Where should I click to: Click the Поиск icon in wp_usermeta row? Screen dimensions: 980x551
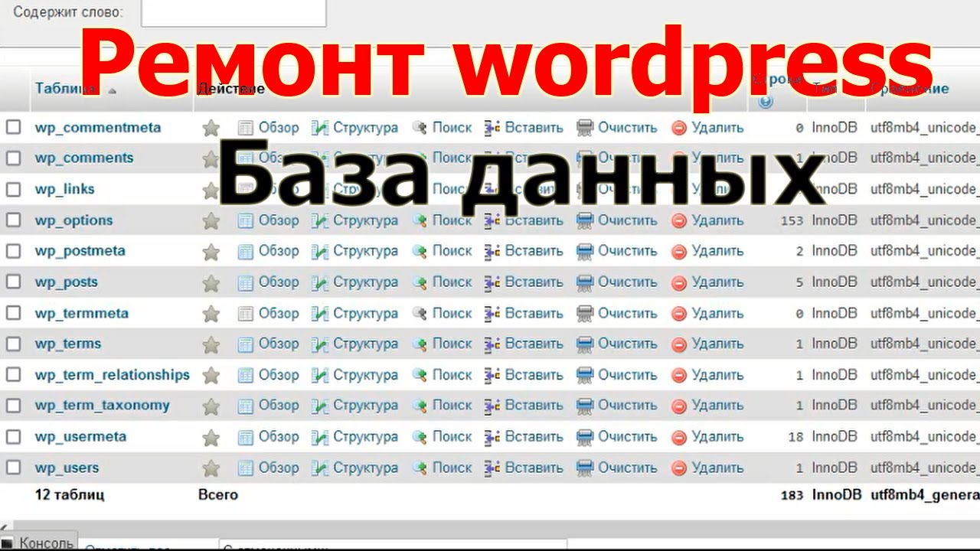coord(419,437)
